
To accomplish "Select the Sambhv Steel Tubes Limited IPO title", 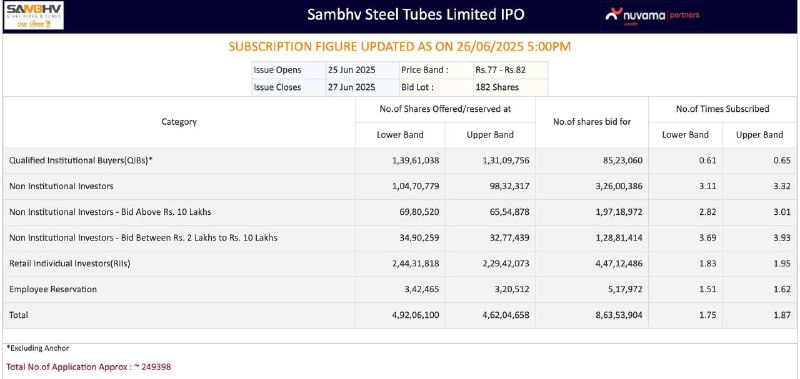I will [x=415, y=14].
